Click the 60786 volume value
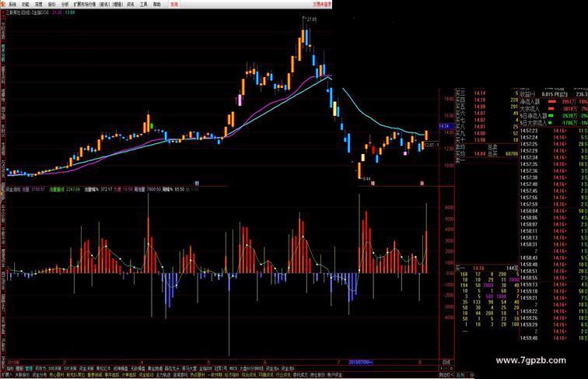Image resolution: width=588 pixels, height=379 pixels. pos(512,154)
